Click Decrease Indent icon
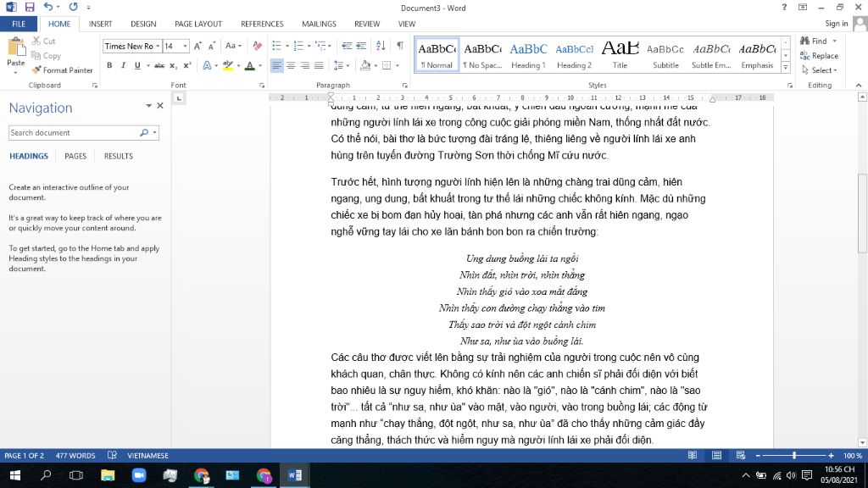This screenshot has height=488, width=868. tap(347, 46)
